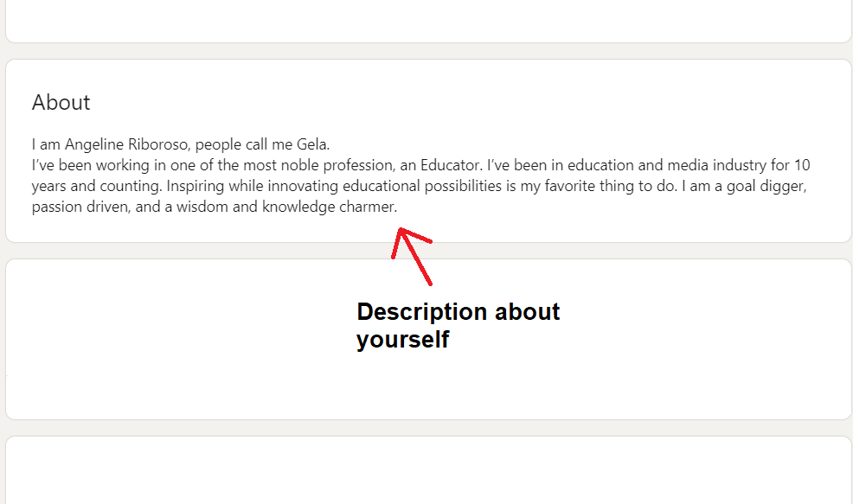The width and height of the screenshot is (853, 504).
Task: Select the nickname Gela in the text
Action: 311,144
